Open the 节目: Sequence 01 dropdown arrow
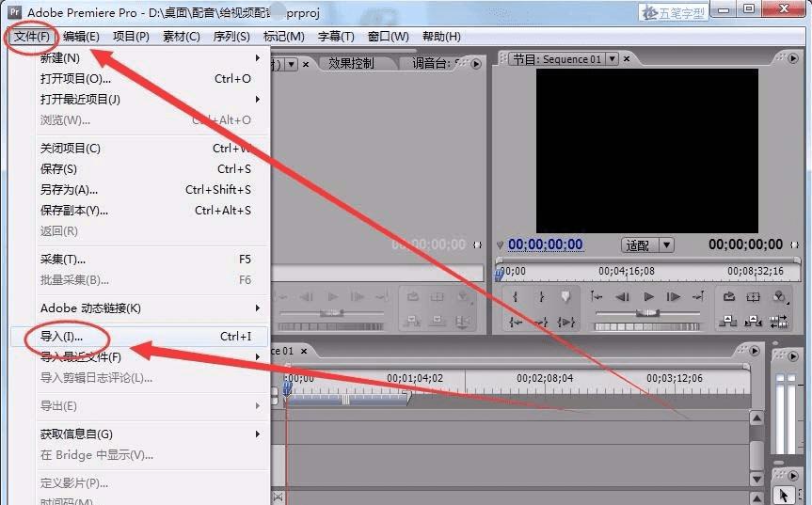The image size is (812, 505). point(613,59)
